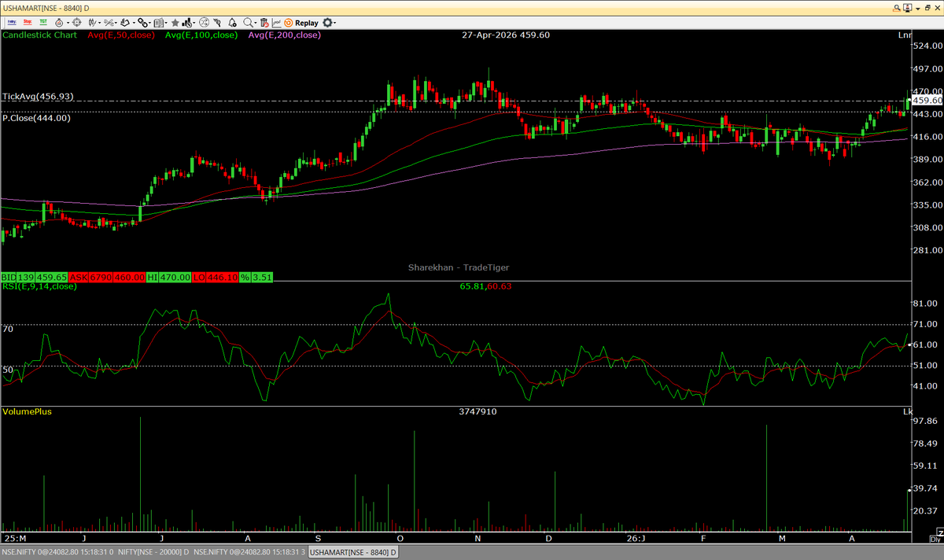The width and height of the screenshot is (944, 560).
Task: Click the Avg(E,200,close) indicator label
Action: point(285,35)
